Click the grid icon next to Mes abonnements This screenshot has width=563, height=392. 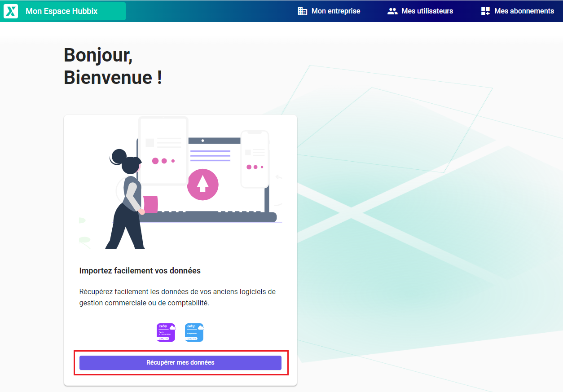point(485,11)
